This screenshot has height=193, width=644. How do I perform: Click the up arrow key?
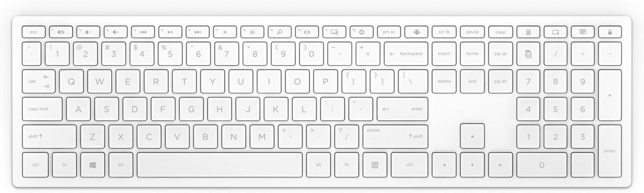coord(472,136)
